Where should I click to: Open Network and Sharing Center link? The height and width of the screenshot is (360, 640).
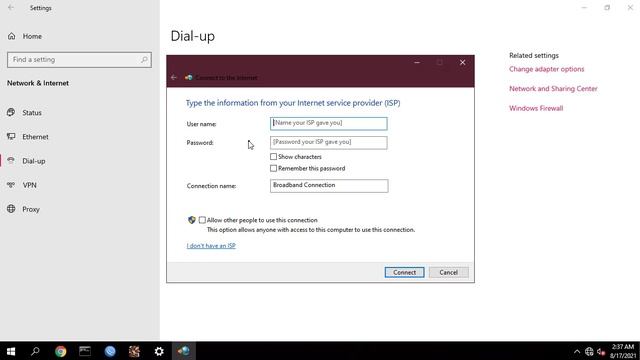pos(553,89)
